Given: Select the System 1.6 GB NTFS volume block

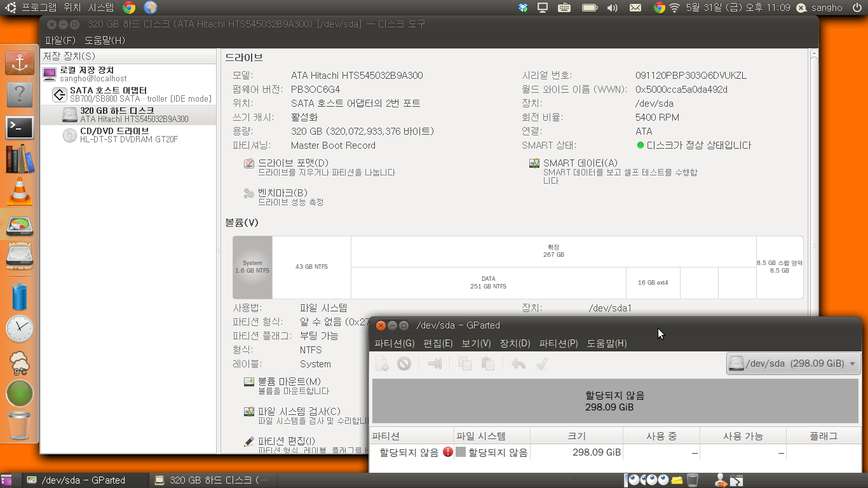Looking at the screenshot, I should (x=252, y=267).
